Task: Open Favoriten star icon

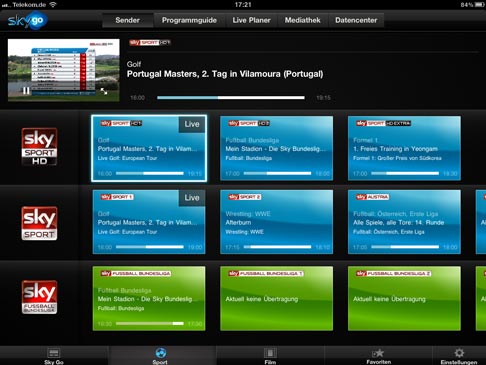Action: 378,353
